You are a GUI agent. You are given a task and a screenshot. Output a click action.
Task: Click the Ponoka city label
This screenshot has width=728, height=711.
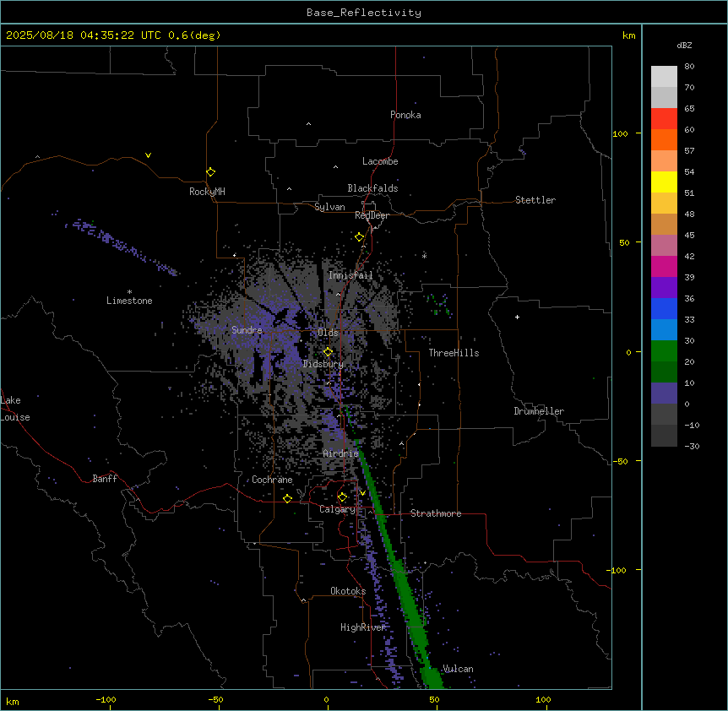pyautogui.click(x=405, y=115)
